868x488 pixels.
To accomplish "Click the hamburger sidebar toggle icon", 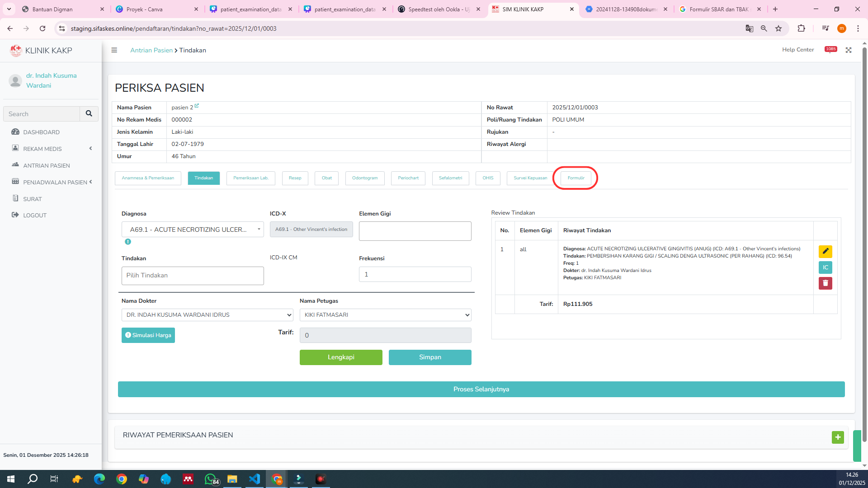I will [114, 50].
